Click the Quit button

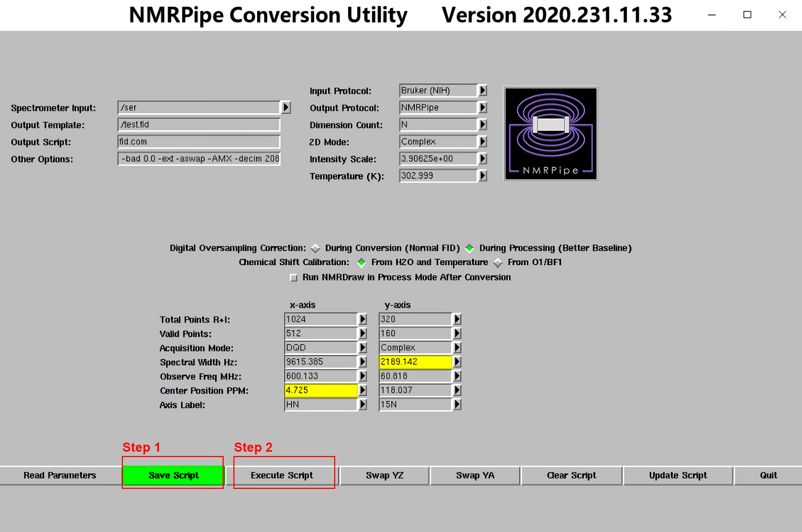[768, 475]
